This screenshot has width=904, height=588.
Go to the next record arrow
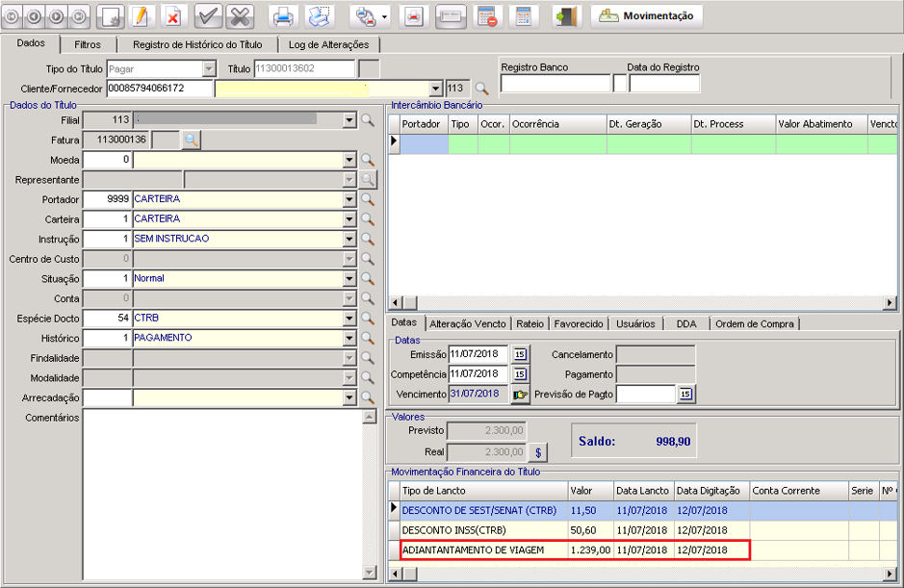click(57, 16)
